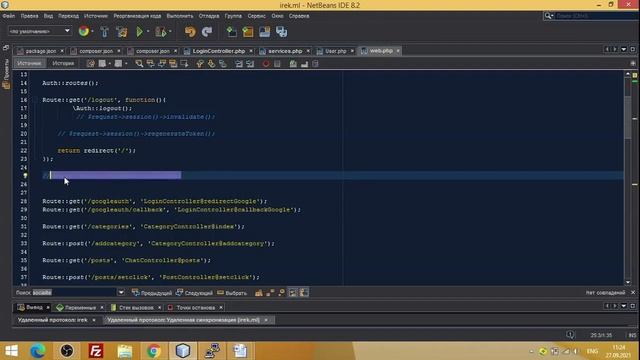Open the Источник menu
This screenshot has height=360, width=640.
click(96, 16)
